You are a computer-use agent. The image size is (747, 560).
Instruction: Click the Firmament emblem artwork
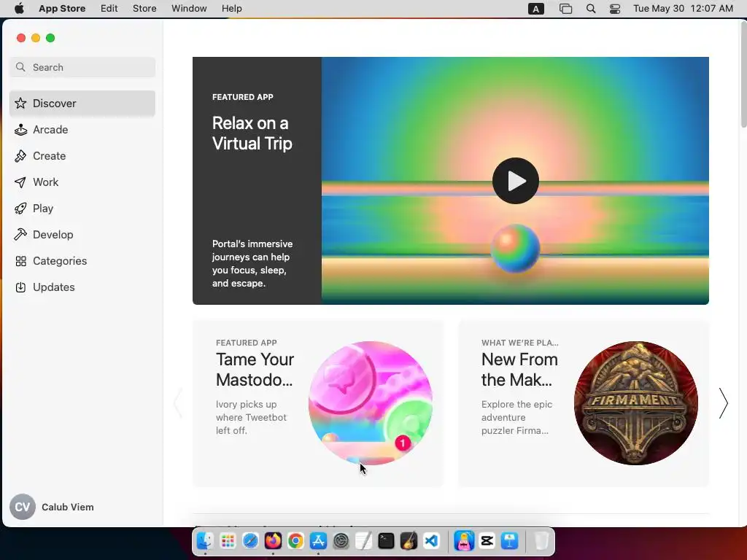(x=636, y=402)
